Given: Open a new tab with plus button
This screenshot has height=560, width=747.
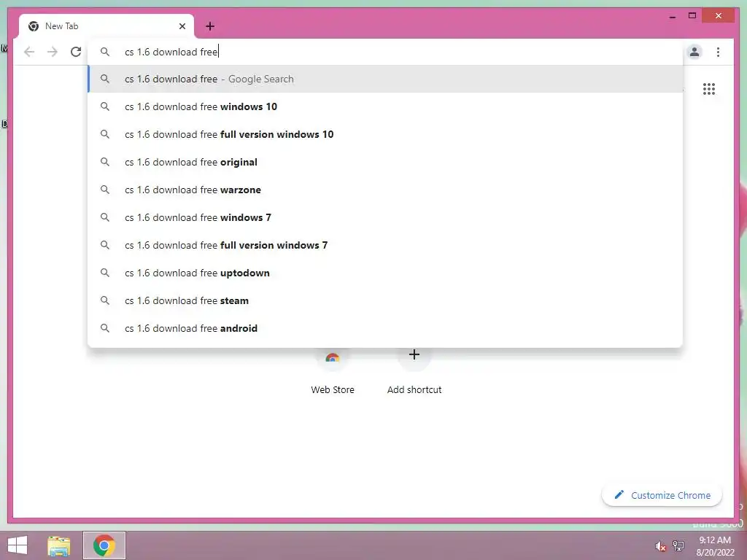Looking at the screenshot, I should 210,26.
